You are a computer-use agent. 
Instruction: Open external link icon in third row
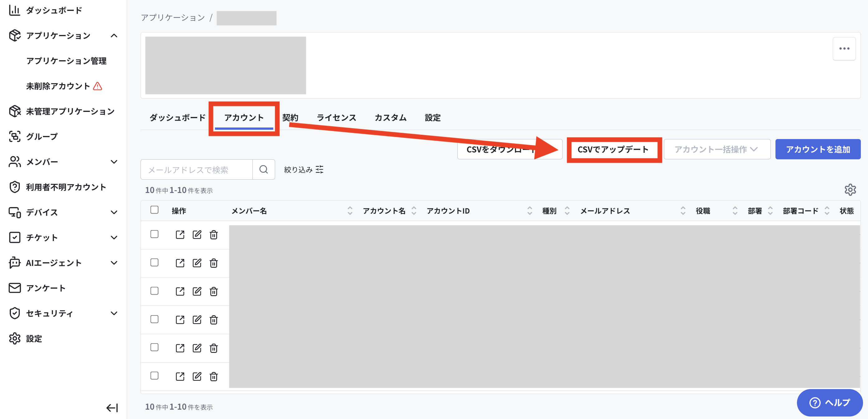point(180,291)
